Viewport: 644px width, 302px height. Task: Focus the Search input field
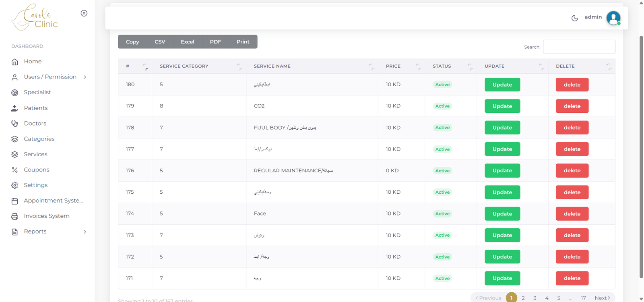coord(579,47)
